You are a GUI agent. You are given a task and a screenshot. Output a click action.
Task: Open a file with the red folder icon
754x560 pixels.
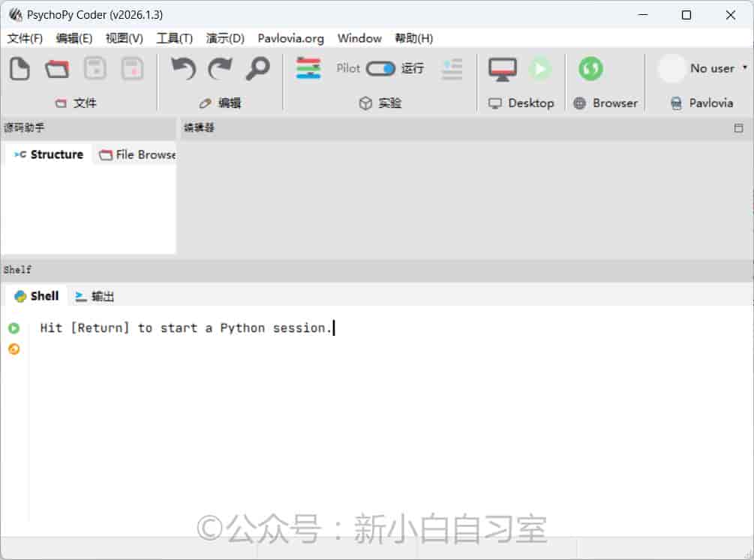(x=57, y=69)
